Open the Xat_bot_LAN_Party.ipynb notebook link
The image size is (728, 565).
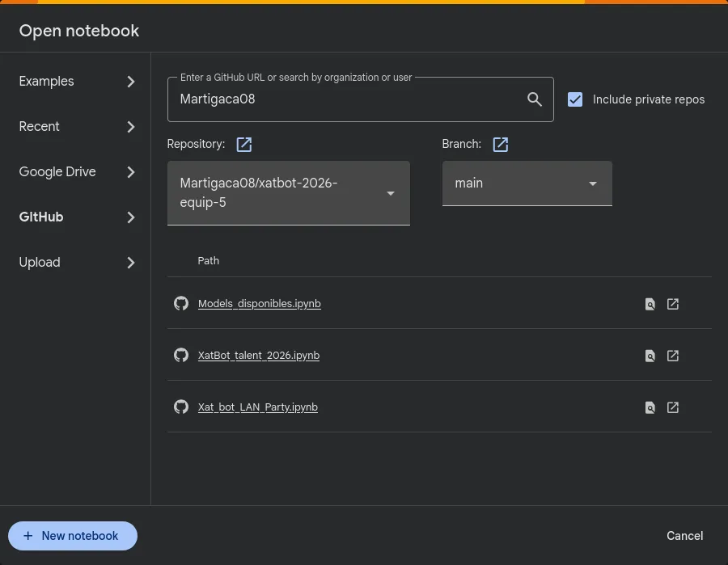click(x=257, y=407)
